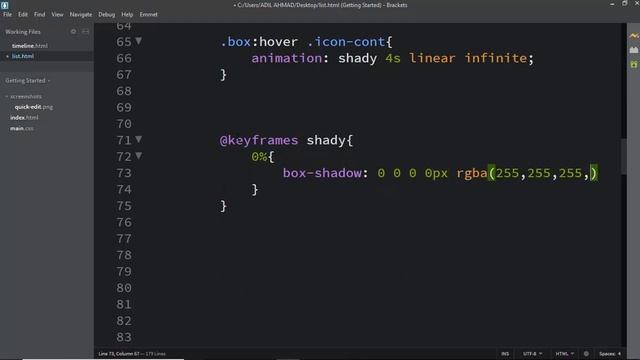
Task: Minimize the Brackets window
Action: [612, 4]
